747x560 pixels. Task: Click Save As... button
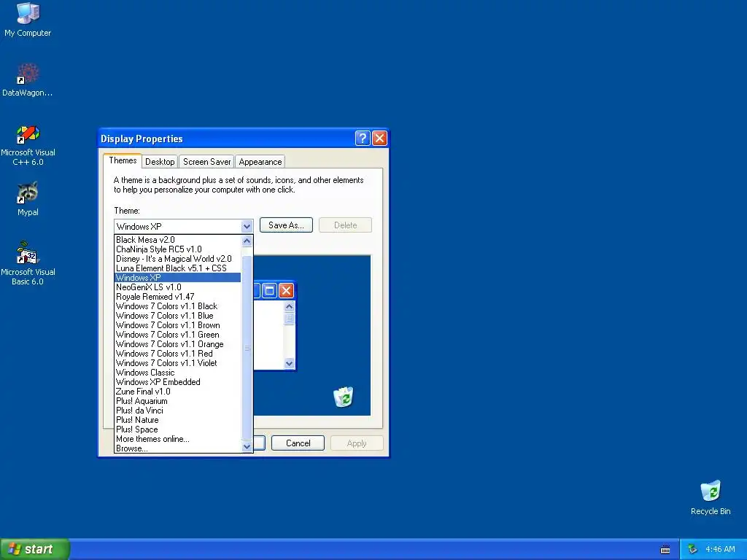point(286,225)
